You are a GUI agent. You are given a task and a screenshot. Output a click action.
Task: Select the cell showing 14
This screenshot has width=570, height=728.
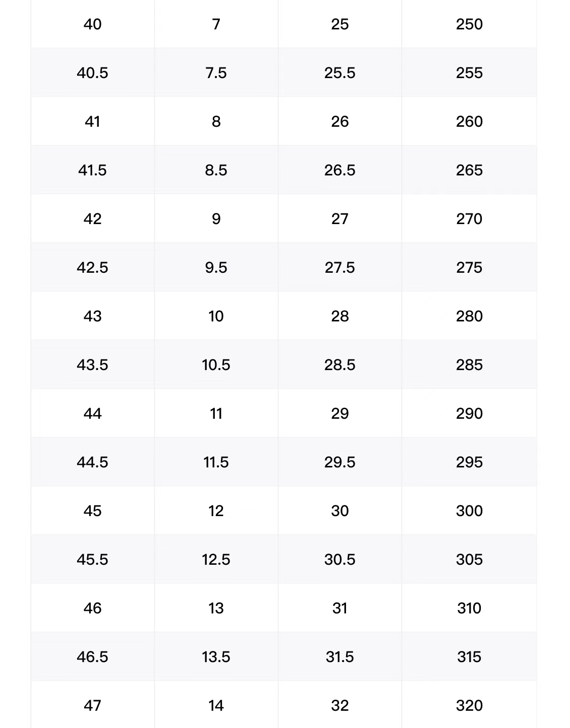point(216,705)
